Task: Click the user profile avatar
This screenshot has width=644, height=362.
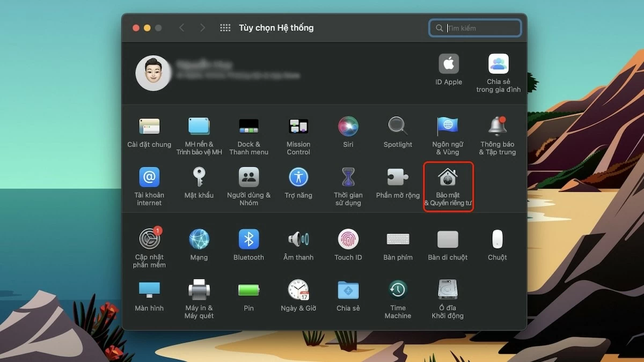Action: coord(153,73)
